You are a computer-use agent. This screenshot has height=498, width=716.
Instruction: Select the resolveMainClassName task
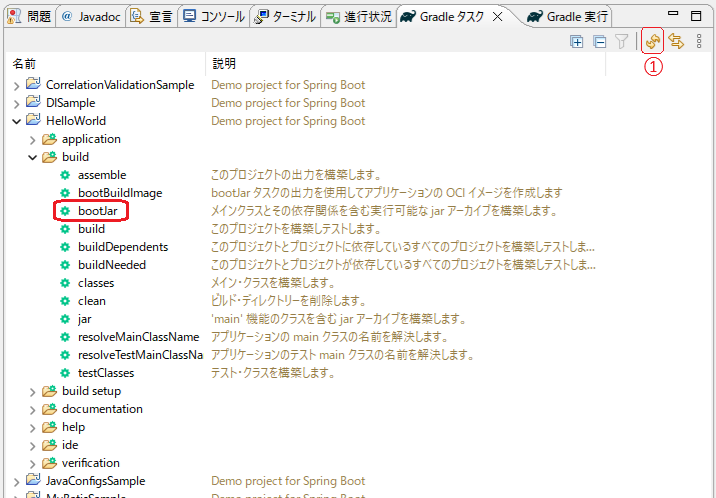(138, 337)
